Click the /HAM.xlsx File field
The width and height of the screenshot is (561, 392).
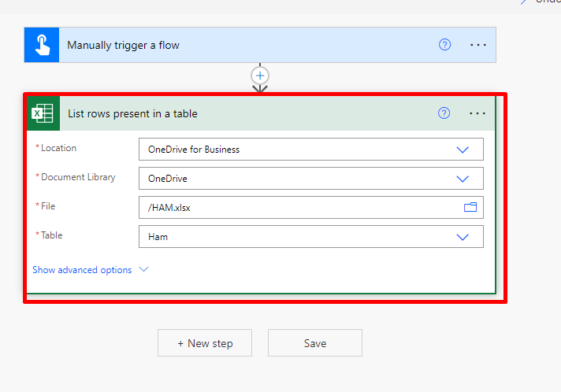(299, 208)
